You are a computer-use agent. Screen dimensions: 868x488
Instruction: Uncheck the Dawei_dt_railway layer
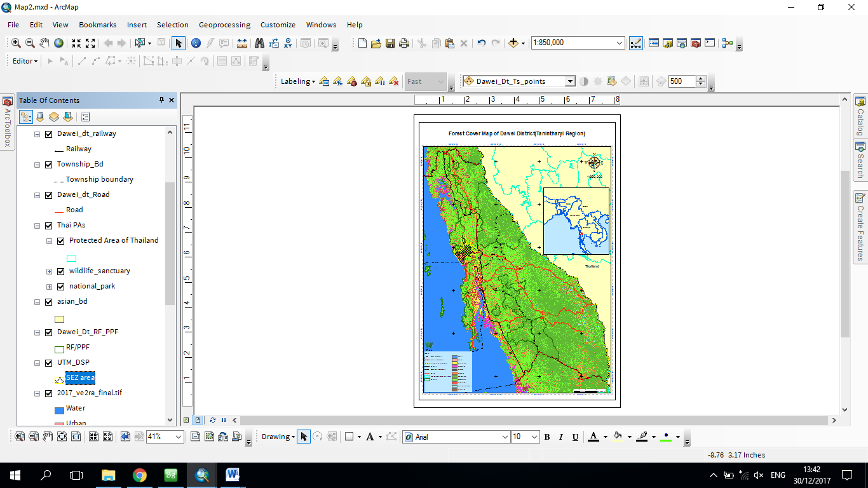click(49, 134)
